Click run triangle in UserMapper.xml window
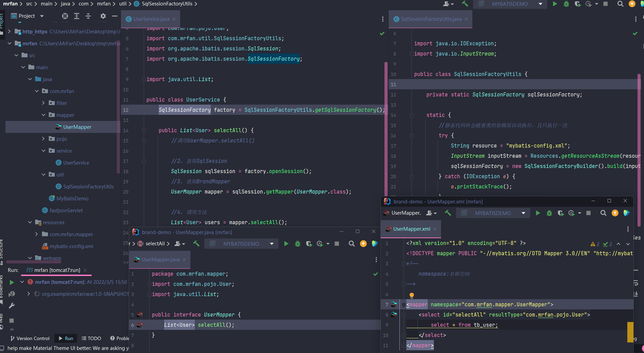The image size is (644, 353). 538,213
